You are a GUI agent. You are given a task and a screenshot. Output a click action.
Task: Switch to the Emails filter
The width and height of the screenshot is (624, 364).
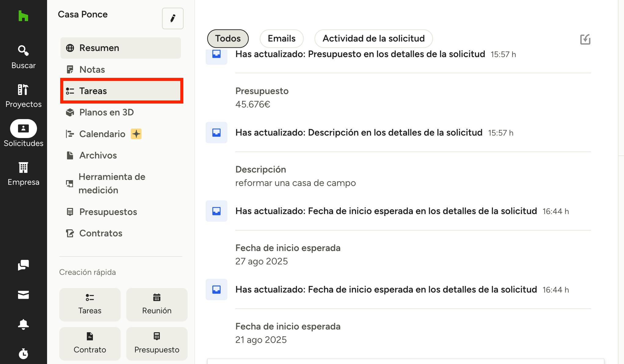(x=281, y=38)
